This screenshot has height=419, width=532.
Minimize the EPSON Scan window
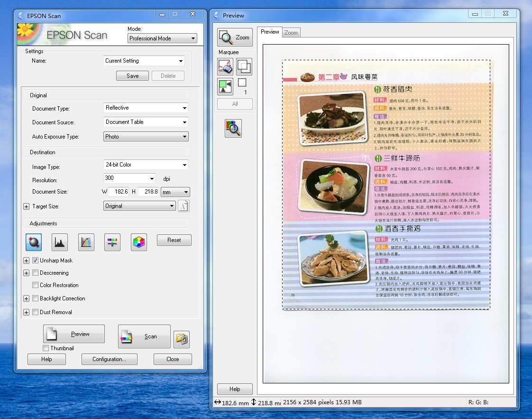tap(162, 14)
